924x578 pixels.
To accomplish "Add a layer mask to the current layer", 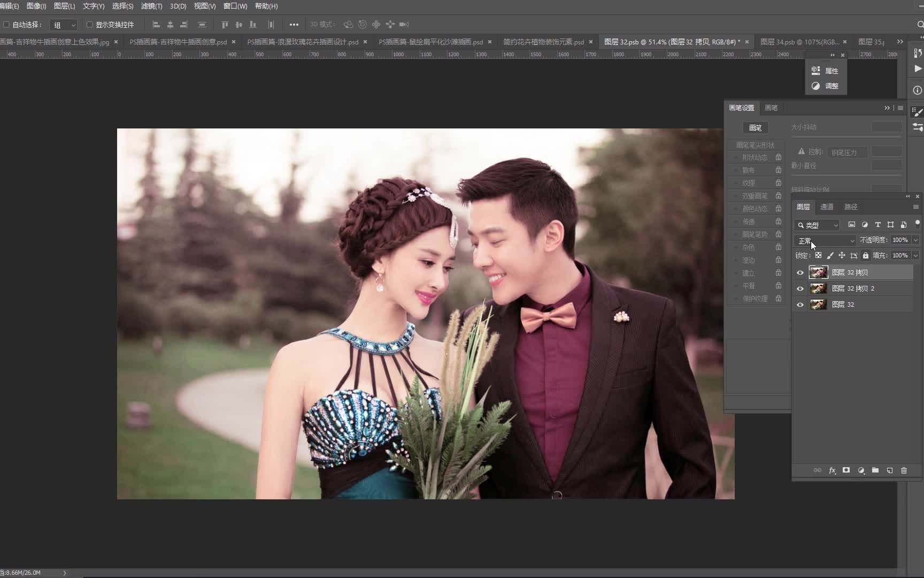I will [x=846, y=470].
